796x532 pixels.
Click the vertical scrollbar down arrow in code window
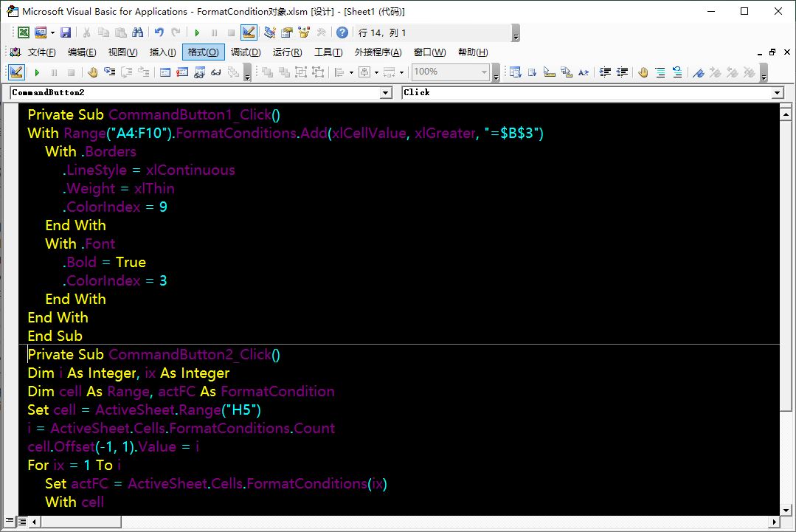click(786, 510)
